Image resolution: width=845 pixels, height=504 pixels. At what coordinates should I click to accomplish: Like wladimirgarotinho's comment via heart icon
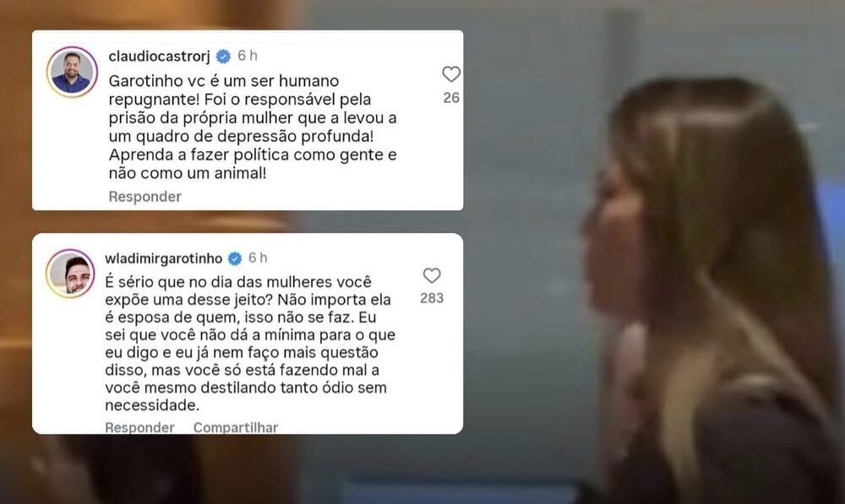(432, 275)
